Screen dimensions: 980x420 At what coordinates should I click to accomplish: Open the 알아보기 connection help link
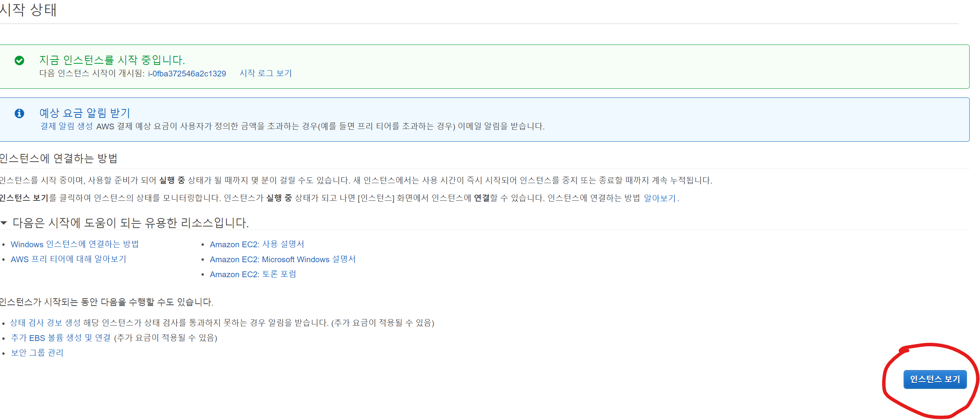pyautogui.click(x=659, y=198)
